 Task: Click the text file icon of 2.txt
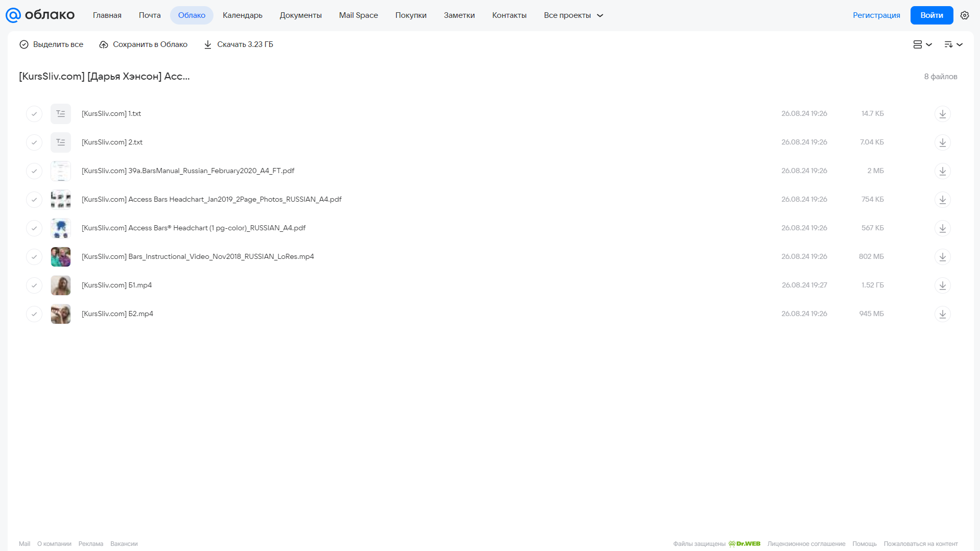pyautogui.click(x=61, y=142)
